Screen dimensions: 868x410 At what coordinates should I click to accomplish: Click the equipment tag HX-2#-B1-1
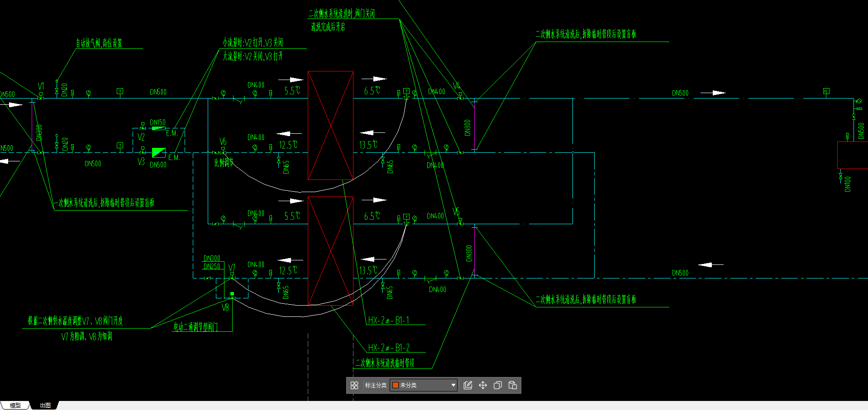tap(388, 320)
